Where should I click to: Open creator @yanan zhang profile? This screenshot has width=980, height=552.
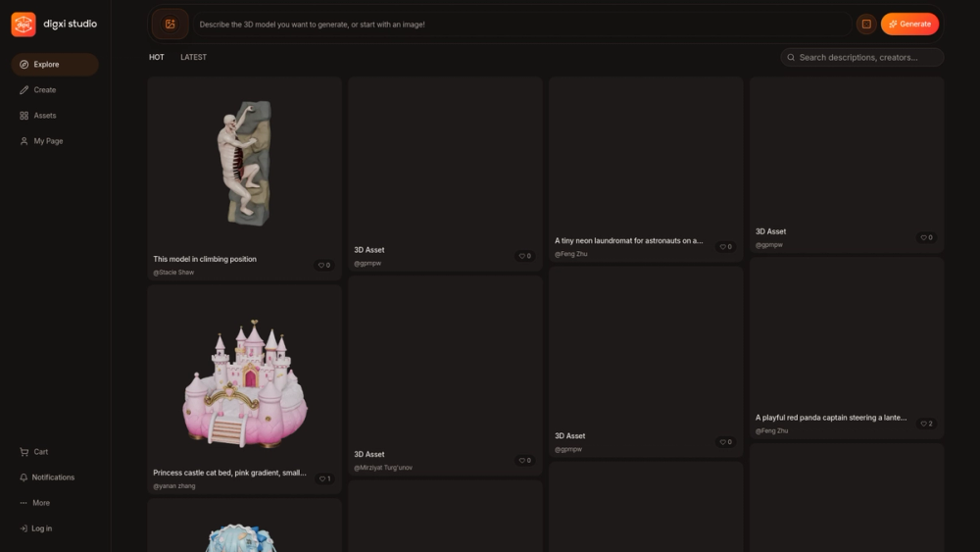point(174,486)
